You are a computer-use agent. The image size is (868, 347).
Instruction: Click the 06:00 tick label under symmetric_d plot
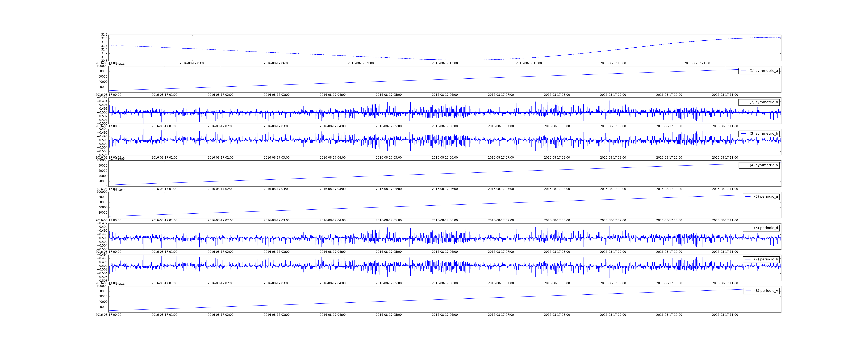point(445,126)
